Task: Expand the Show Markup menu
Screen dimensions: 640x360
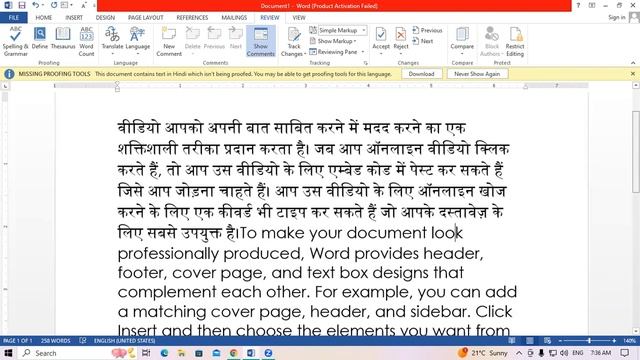Action: pos(333,41)
